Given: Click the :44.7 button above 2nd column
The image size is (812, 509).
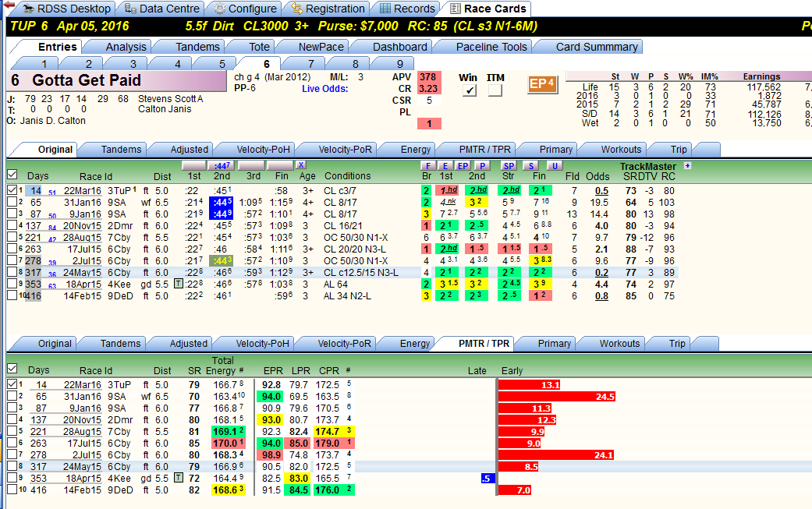Looking at the screenshot, I should coord(222,165).
